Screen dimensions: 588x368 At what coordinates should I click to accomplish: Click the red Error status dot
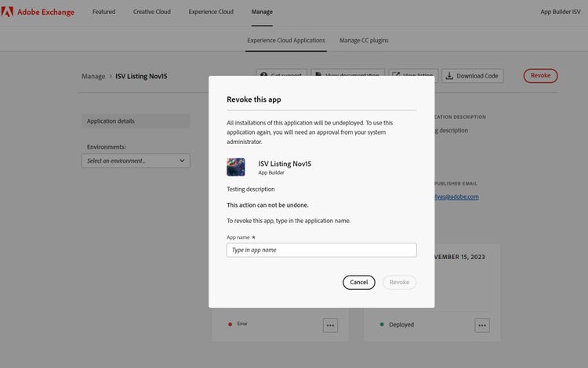(x=230, y=324)
